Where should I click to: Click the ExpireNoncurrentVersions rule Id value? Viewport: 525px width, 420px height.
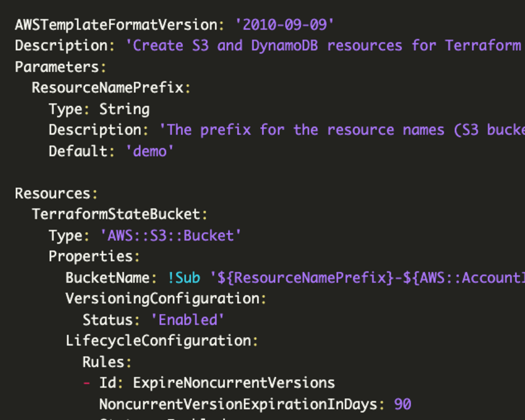tap(234, 383)
